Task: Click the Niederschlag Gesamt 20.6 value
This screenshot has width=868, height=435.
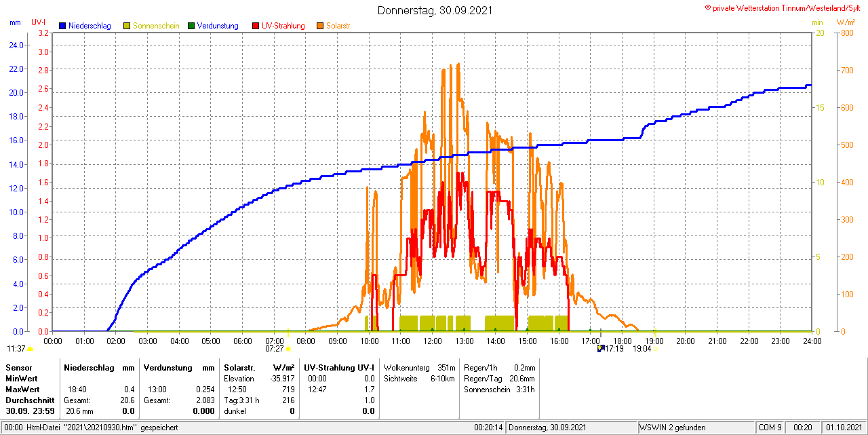Action: [x=127, y=400]
